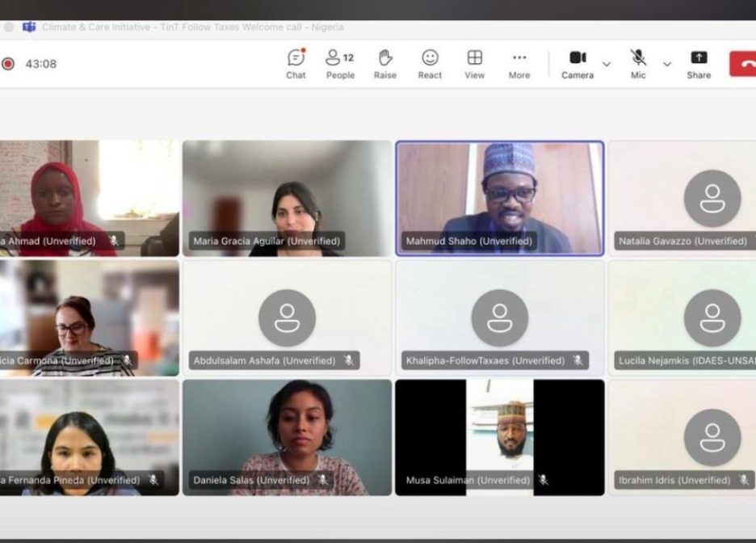Open the More actions menu

[x=519, y=64]
